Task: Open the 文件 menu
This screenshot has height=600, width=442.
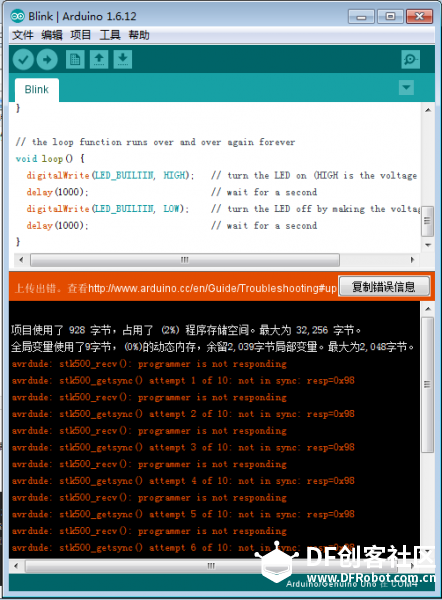Action: coord(23,35)
